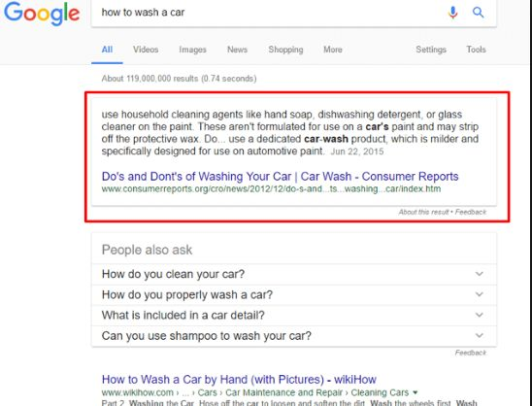
Task: Expand "How do you clean your car?"
Action: [x=294, y=274]
